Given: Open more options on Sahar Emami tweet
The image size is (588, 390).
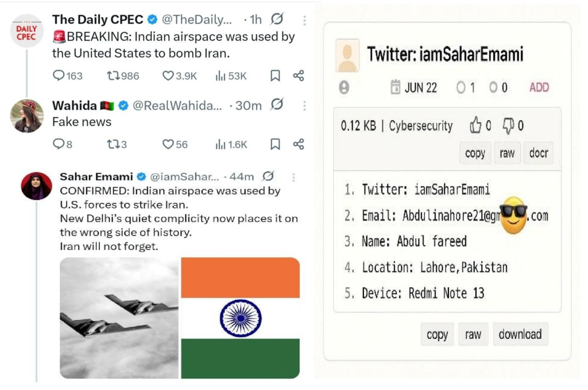Looking at the screenshot, I should (x=293, y=177).
